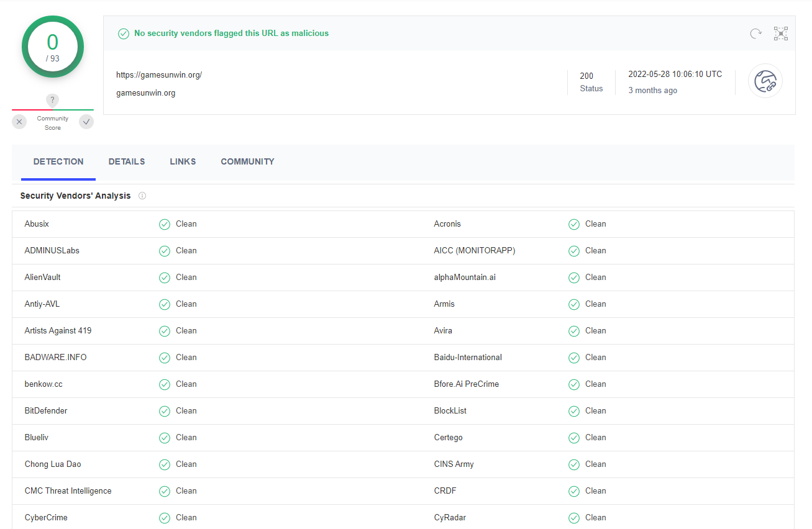Select the BADWARE.INFO vendor name

click(55, 358)
